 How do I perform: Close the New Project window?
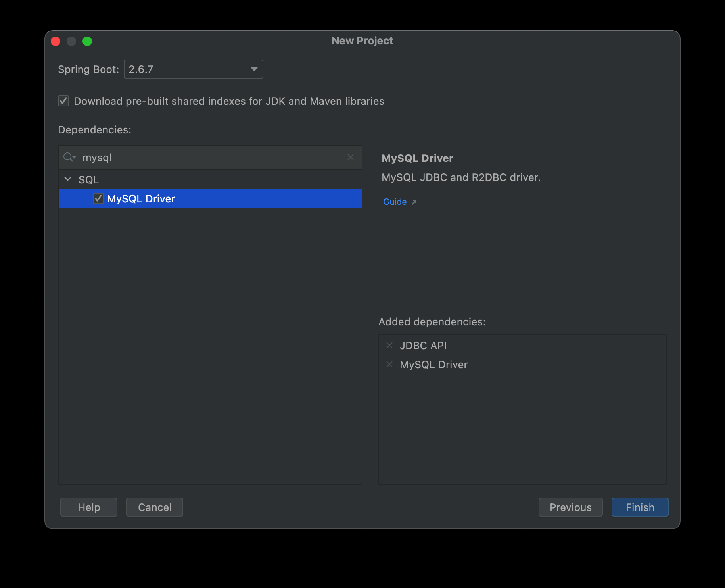56,41
